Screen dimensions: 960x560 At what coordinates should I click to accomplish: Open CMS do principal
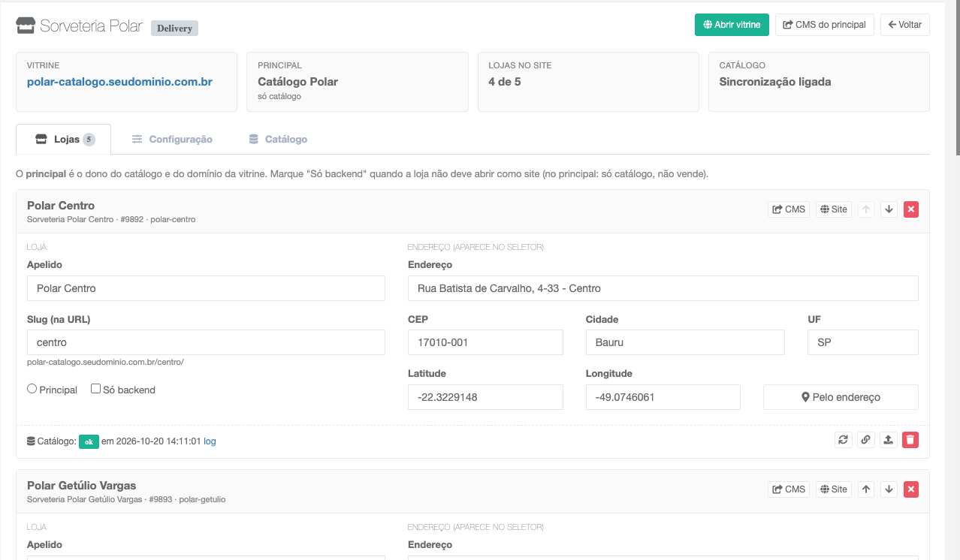[825, 25]
